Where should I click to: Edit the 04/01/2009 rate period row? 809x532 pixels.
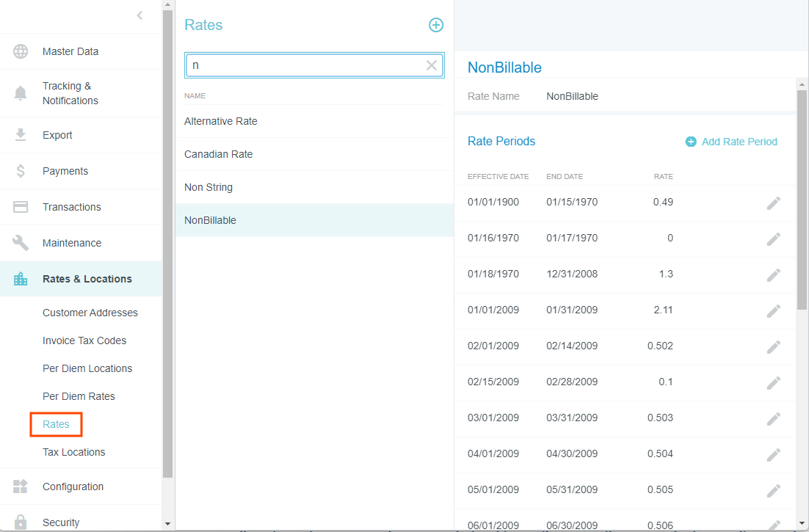coord(773,455)
